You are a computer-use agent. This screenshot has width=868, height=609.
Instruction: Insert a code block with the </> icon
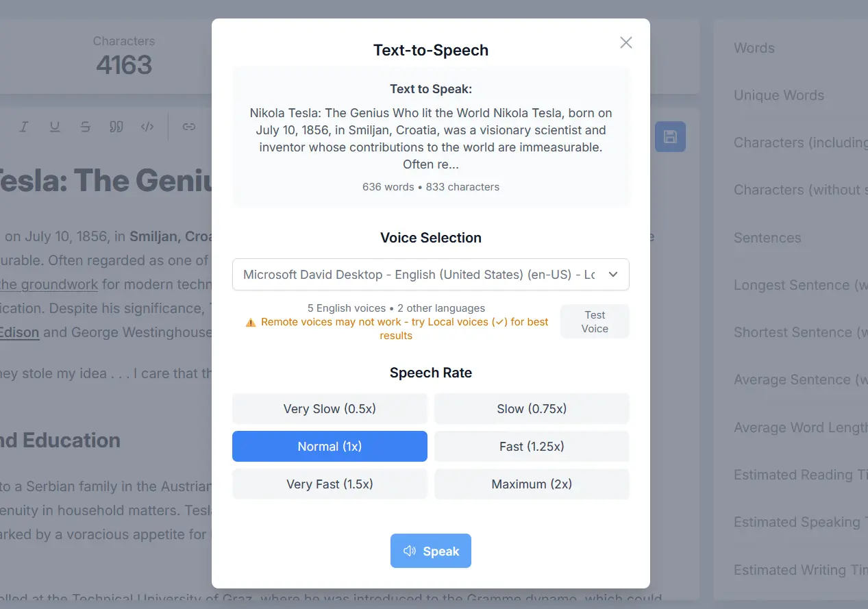click(147, 127)
